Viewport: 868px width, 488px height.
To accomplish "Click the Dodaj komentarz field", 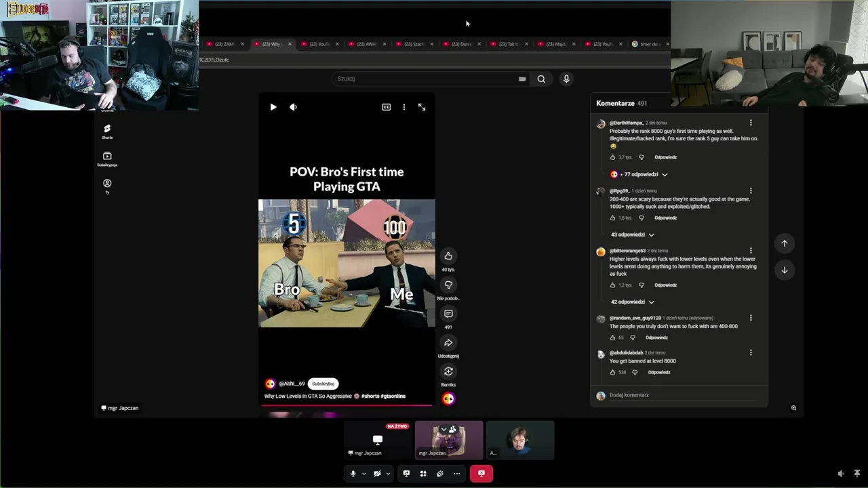I will point(682,395).
